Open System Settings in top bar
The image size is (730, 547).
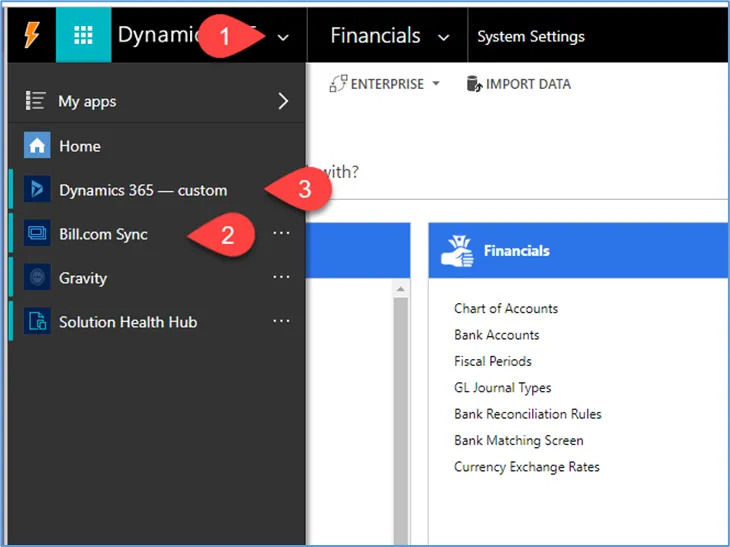pos(531,36)
